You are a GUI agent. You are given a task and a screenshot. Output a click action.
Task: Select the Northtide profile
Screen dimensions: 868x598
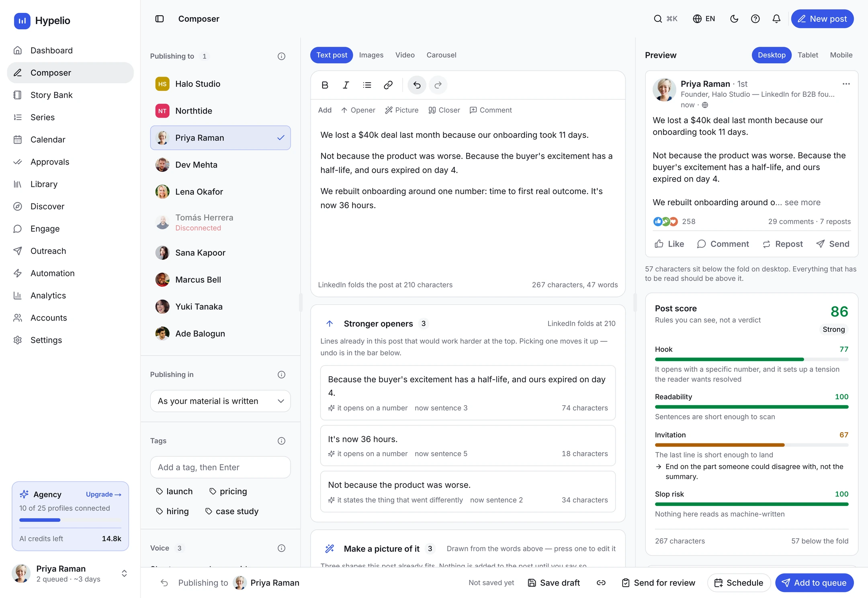(220, 111)
